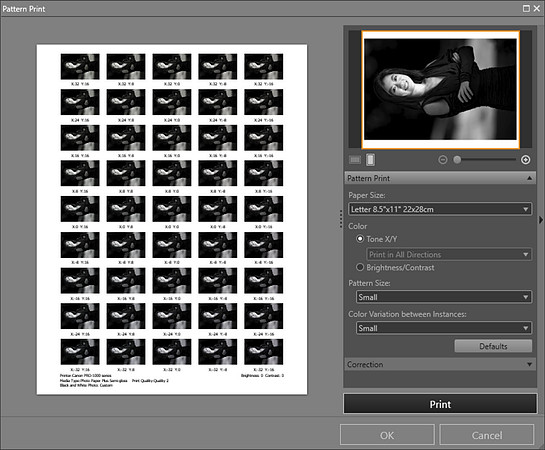Screen dimensions: 545x450
Task: Switch preview to portrait orientation icon
Action: 371,160
